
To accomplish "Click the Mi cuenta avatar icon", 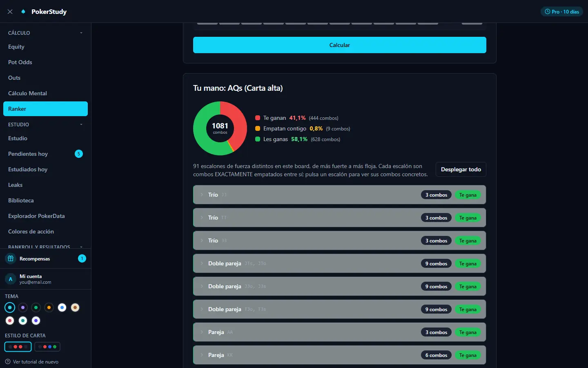I will click(x=11, y=279).
